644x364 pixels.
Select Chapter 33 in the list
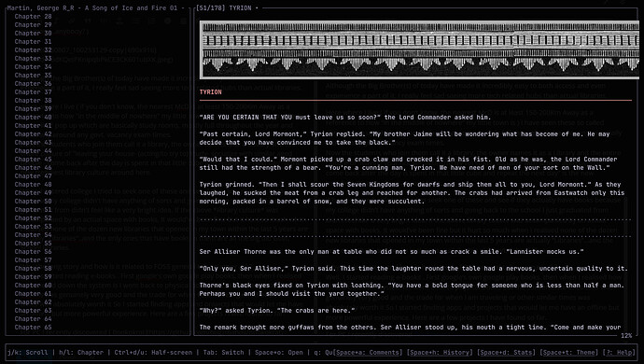coord(34,59)
